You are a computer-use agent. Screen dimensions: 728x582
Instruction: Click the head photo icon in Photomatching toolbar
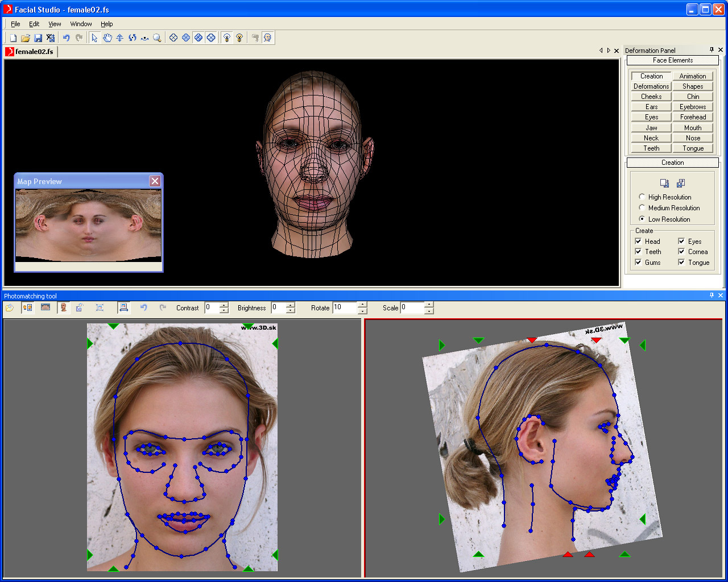click(64, 307)
